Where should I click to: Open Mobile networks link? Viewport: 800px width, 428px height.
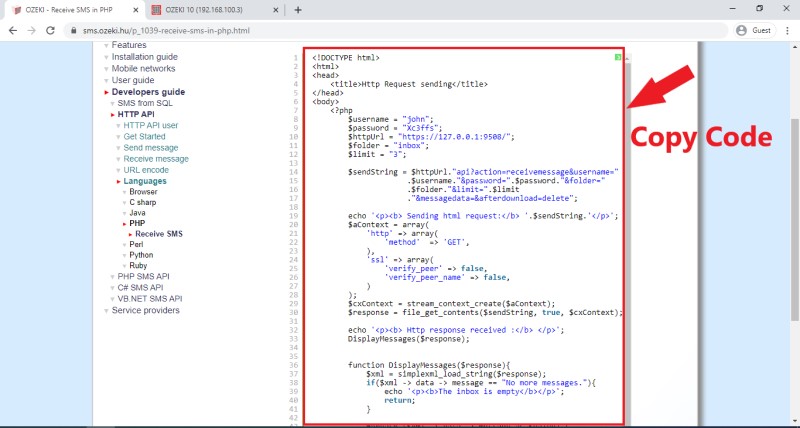[143, 68]
